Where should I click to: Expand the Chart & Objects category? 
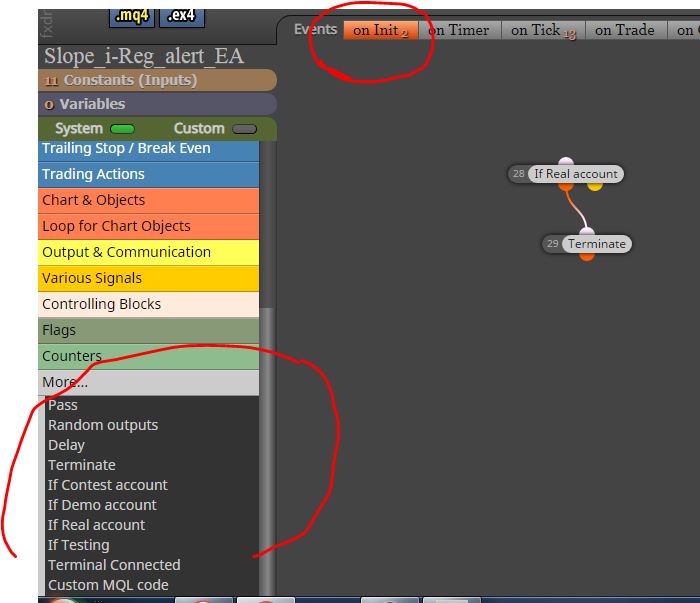click(148, 200)
